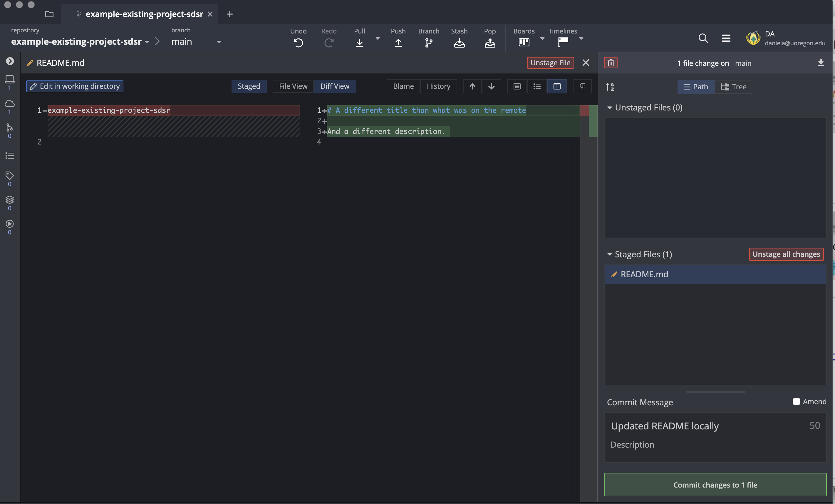Open the hamburger menu icon
This screenshot has height=504, width=835.
pos(726,38)
